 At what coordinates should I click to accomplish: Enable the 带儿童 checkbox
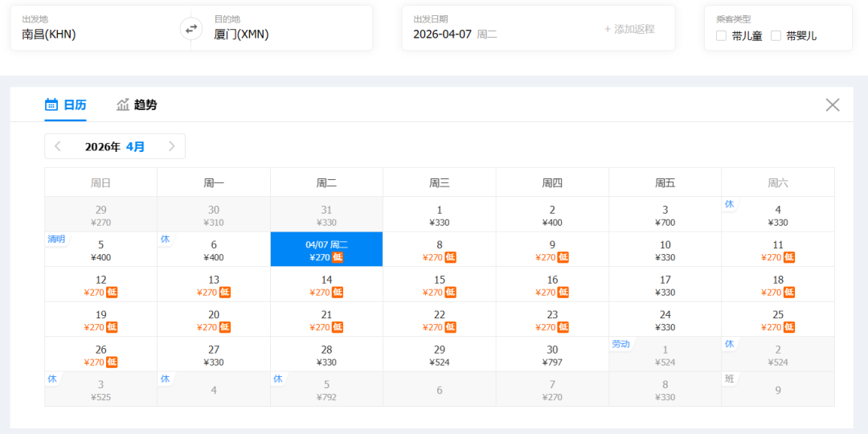click(721, 36)
